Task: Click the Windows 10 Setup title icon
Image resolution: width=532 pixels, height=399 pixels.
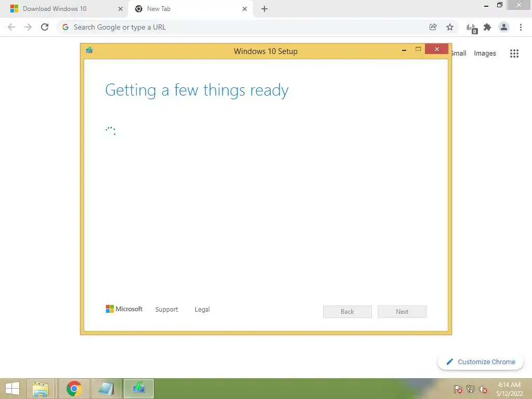Action: [89, 50]
